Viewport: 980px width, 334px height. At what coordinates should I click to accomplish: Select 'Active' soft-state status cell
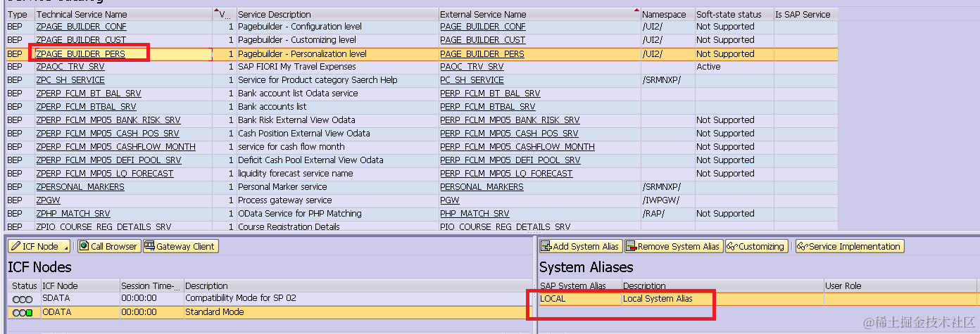pos(734,67)
